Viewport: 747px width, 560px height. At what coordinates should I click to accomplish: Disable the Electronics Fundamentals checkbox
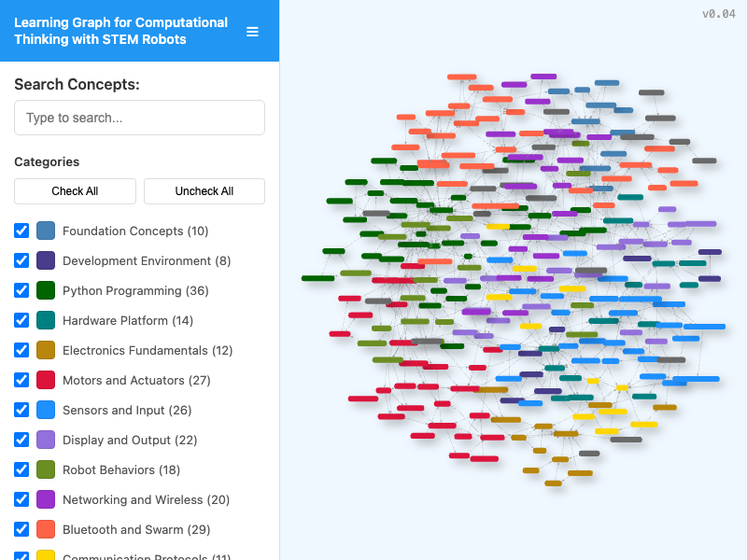tap(21, 350)
